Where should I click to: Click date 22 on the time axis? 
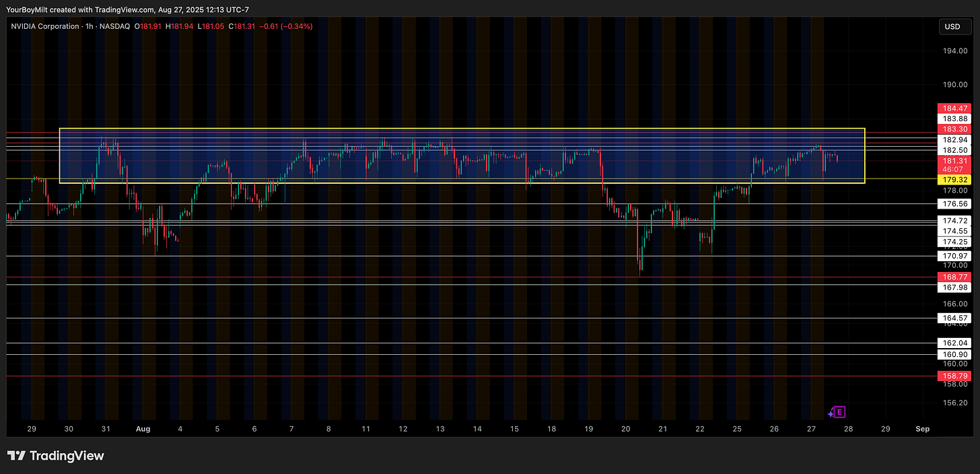pyautogui.click(x=700, y=429)
